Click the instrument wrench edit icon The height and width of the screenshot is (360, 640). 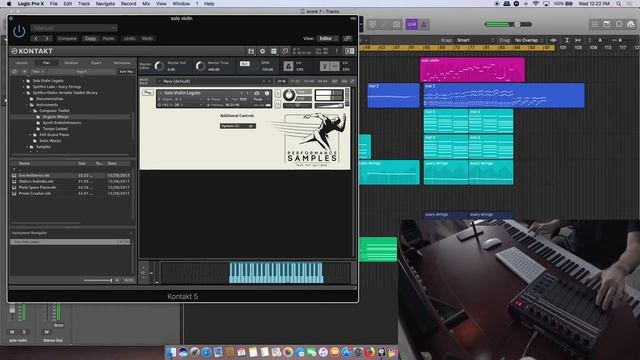[147, 93]
